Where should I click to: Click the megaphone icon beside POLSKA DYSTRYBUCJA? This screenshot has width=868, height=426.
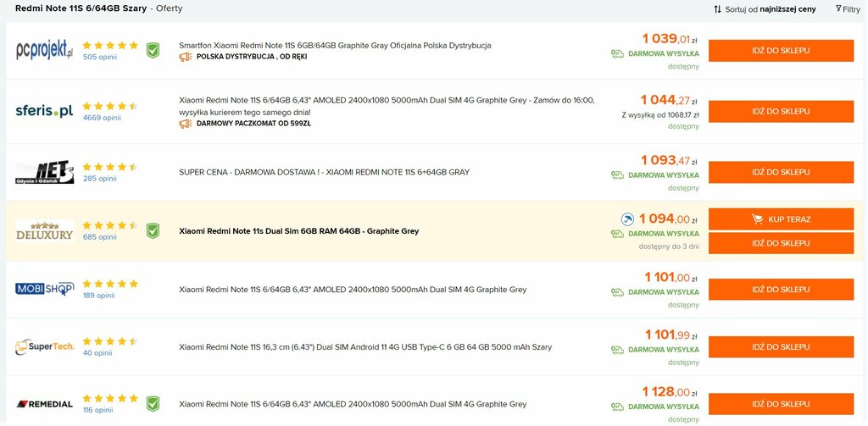(186, 57)
